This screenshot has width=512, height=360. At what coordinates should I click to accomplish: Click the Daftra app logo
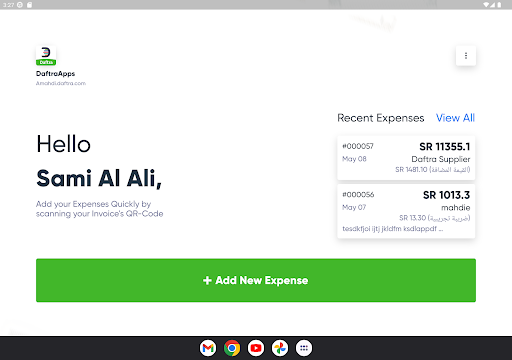[46, 56]
